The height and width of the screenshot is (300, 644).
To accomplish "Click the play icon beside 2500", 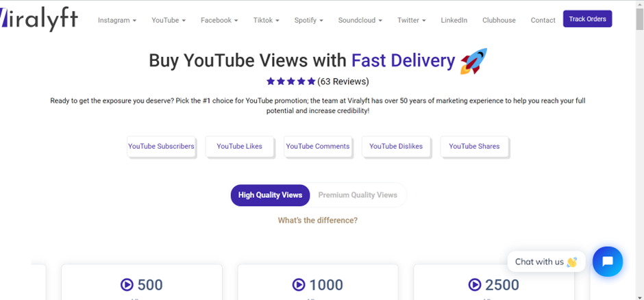I will click(475, 284).
